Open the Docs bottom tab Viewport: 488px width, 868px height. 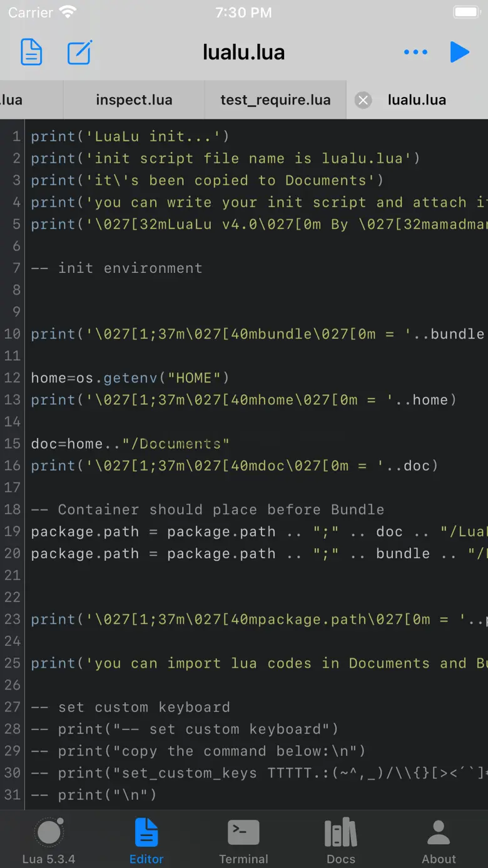click(341, 840)
